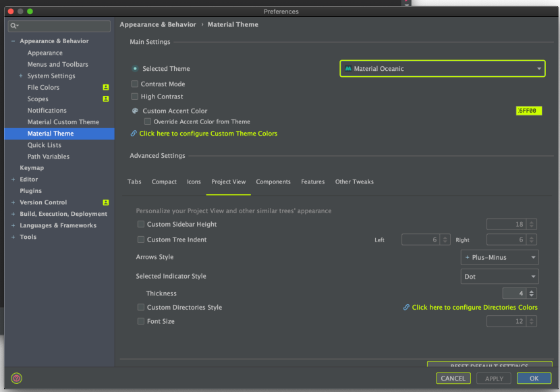
Task: Click the help question mark icon
Action: pos(16,378)
